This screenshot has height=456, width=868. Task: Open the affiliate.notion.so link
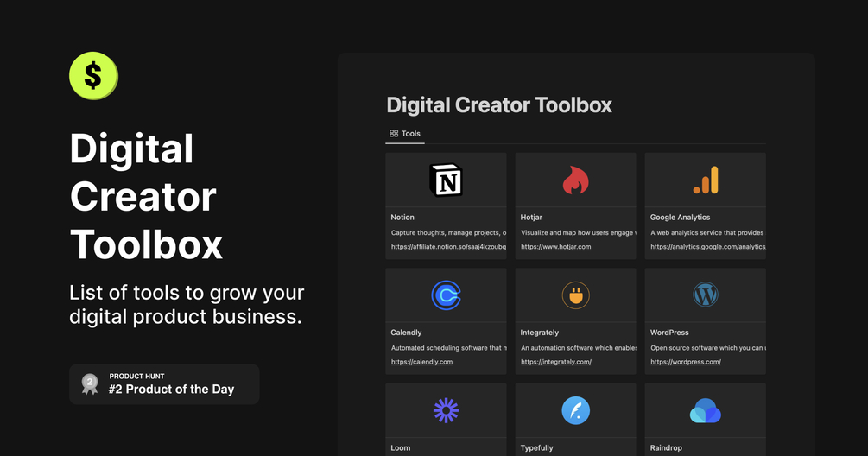[x=448, y=247]
